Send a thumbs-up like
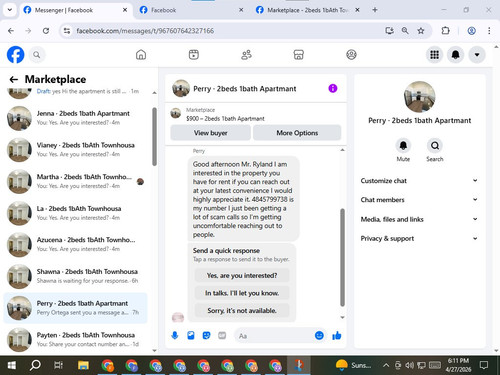This screenshot has width=500, height=375. coord(337,335)
